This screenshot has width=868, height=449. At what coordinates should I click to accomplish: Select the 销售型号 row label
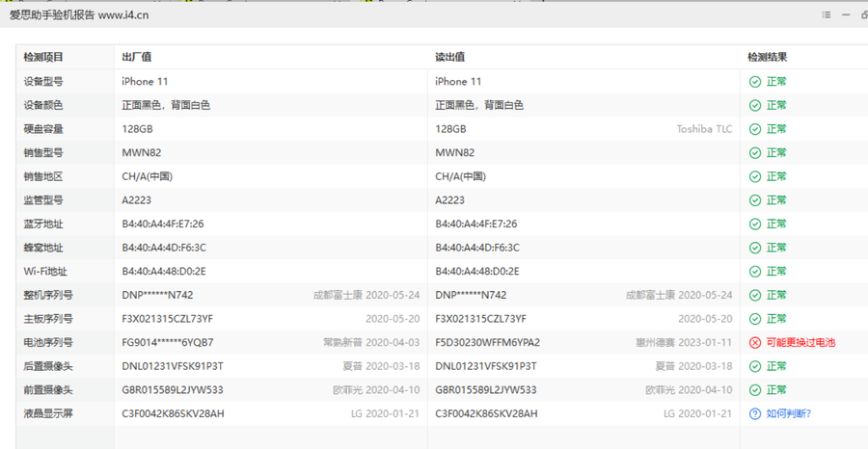43,152
